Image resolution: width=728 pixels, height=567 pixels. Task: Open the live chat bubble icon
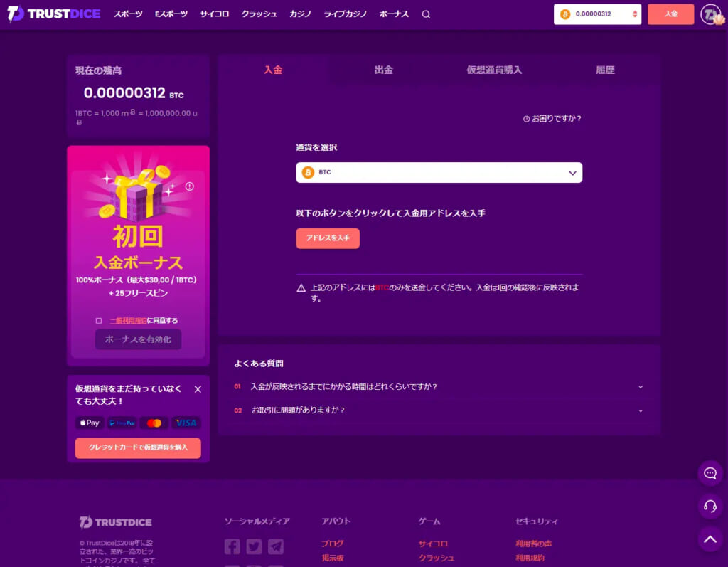coord(710,474)
